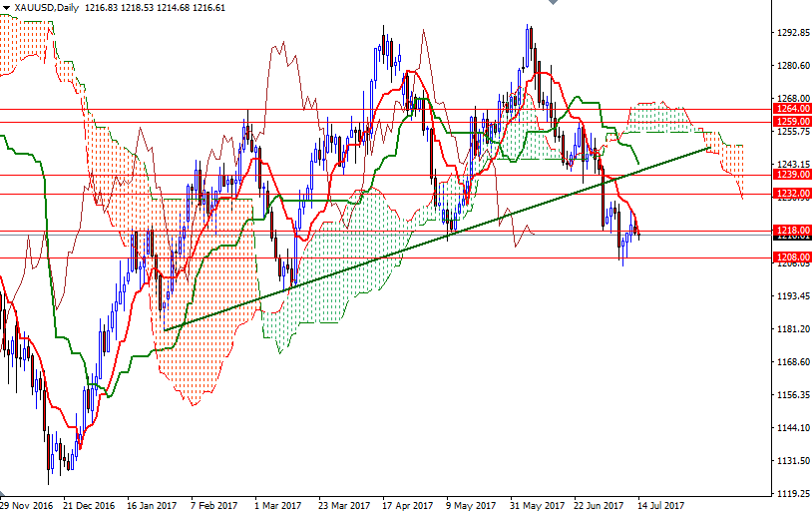The width and height of the screenshot is (812, 513).
Task: Click the 23 Mar 2017 date label
Action: [344, 505]
